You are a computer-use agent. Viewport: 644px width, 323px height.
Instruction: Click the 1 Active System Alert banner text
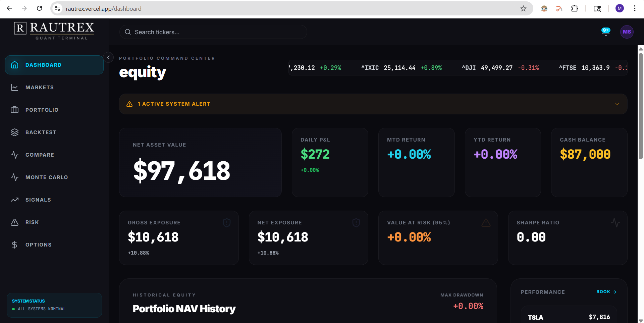click(174, 104)
